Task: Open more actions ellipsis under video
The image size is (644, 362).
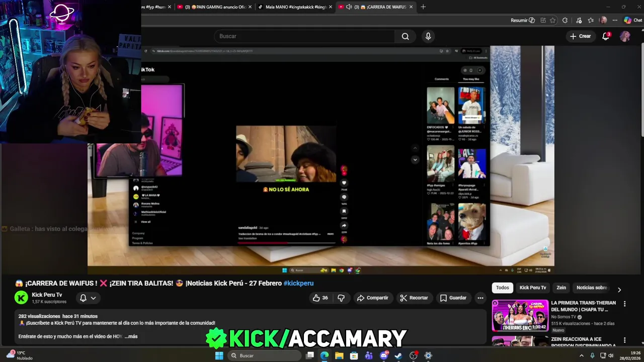Action: (x=480, y=298)
